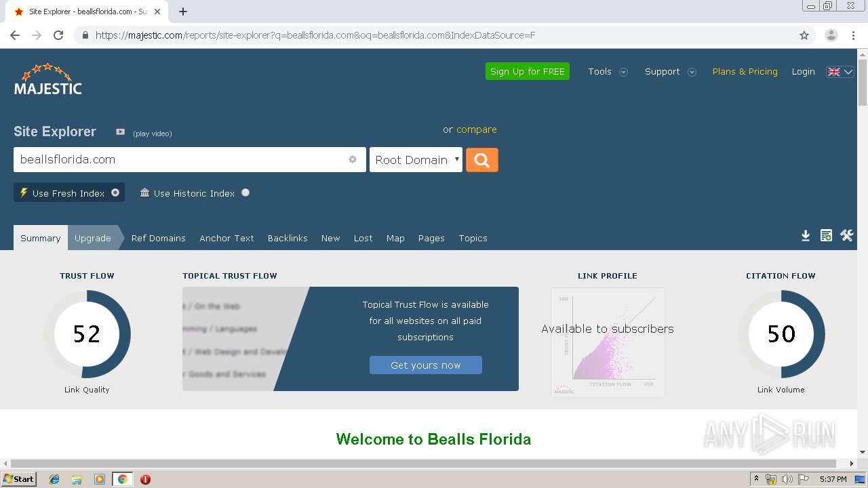Open the Anchor Text tab
The height and width of the screenshot is (488, 868).
tap(226, 238)
